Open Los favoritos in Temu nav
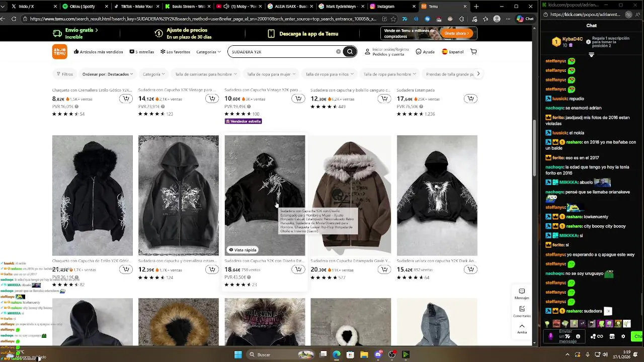Image resolution: width=644 pixels, height=362 pixels. (x=175, y=52)
